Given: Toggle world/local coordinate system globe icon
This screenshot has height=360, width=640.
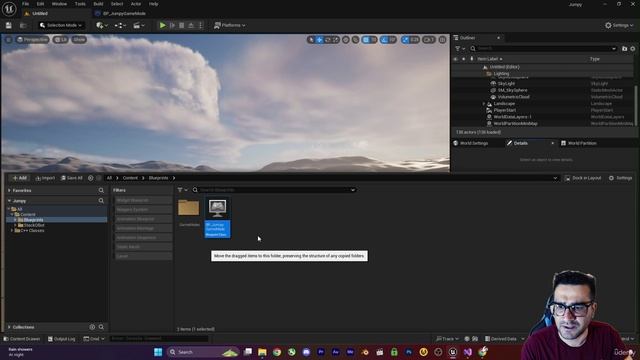Looking at the screenshot, I should point(346,40).
